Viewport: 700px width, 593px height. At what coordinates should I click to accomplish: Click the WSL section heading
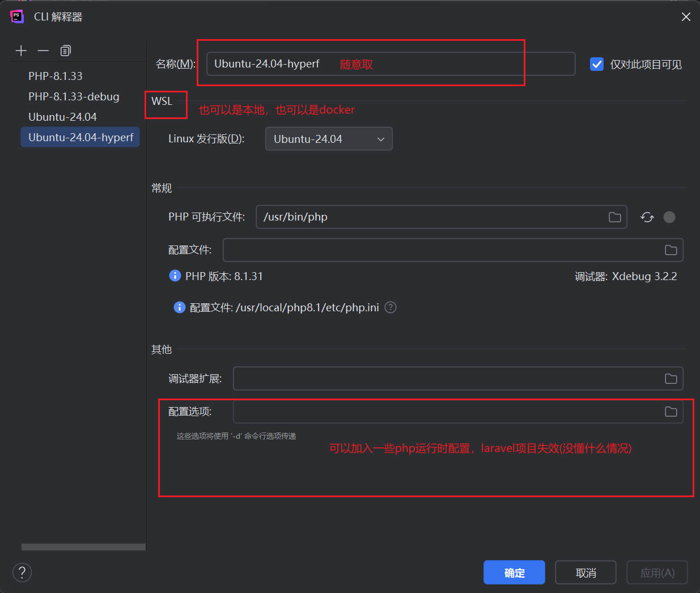[x=162, y=101]
